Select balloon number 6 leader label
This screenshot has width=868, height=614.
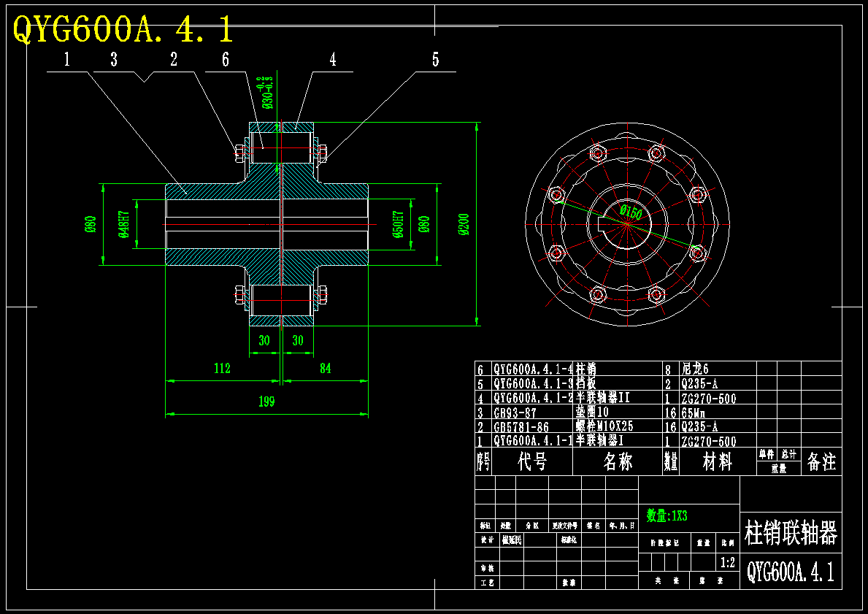225,59
